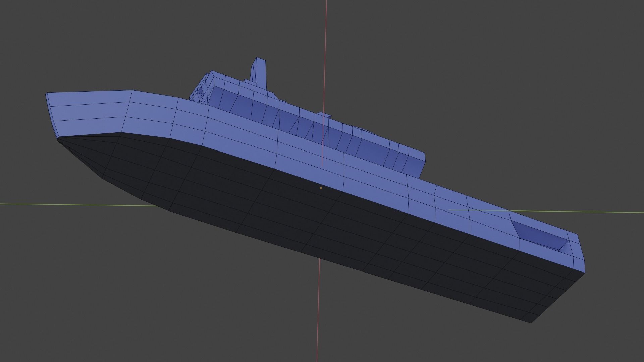Click the recessed cutout near the stern
This screenshot has height=362, width=644.
coord(540,236)
